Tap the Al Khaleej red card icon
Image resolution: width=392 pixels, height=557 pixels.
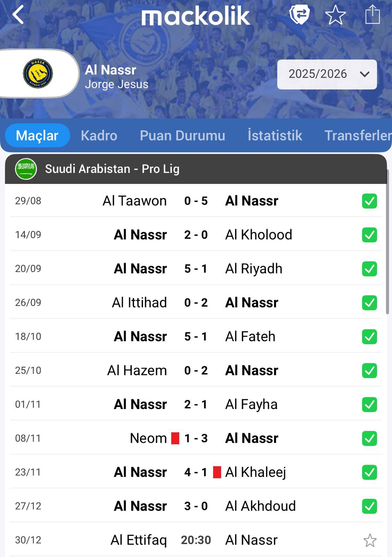(217, 472)
